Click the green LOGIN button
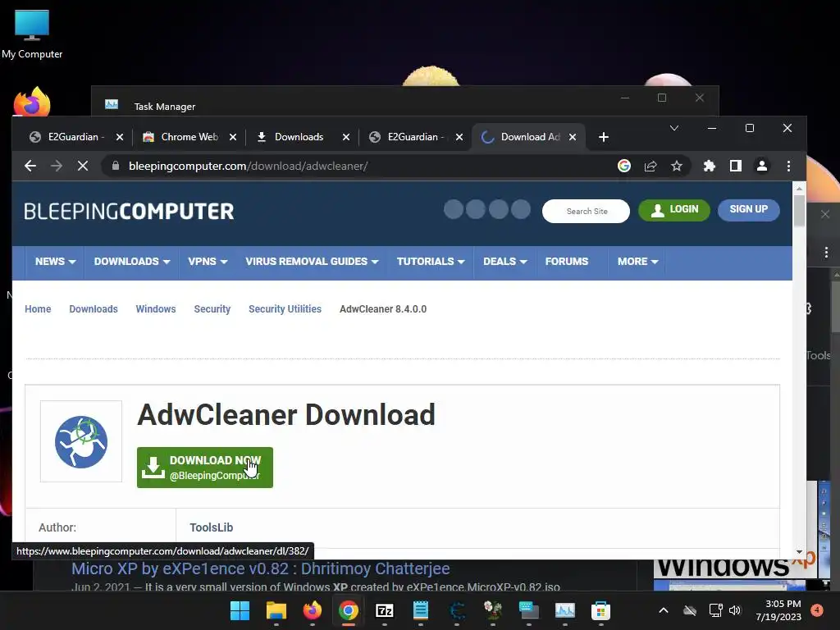 pyautogui.click(x=674, y=209)
